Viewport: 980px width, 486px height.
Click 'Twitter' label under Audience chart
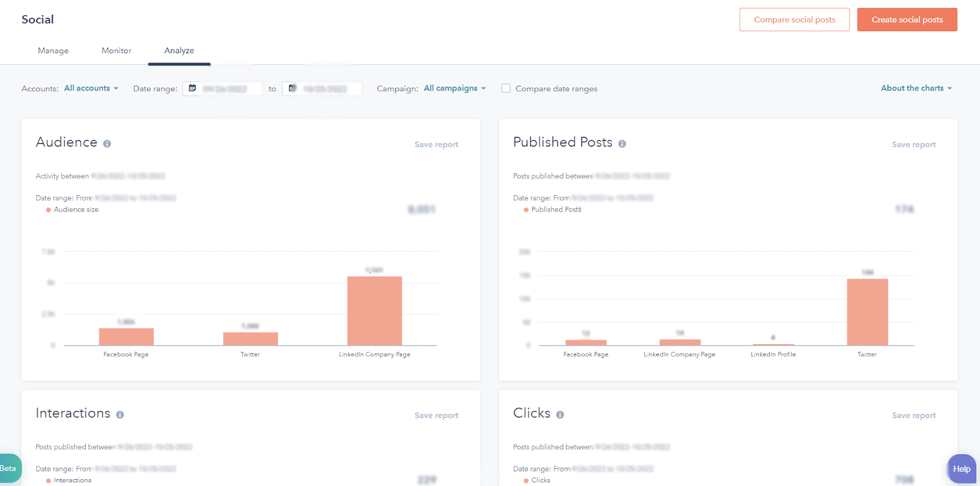click(x=251, y=354)
